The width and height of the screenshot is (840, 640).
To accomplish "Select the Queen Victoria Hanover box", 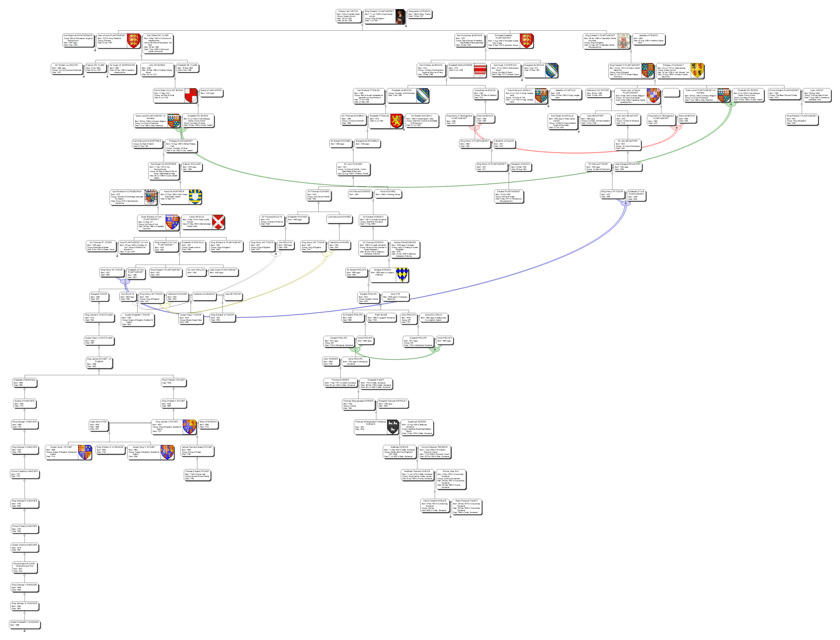I will 24,547.
